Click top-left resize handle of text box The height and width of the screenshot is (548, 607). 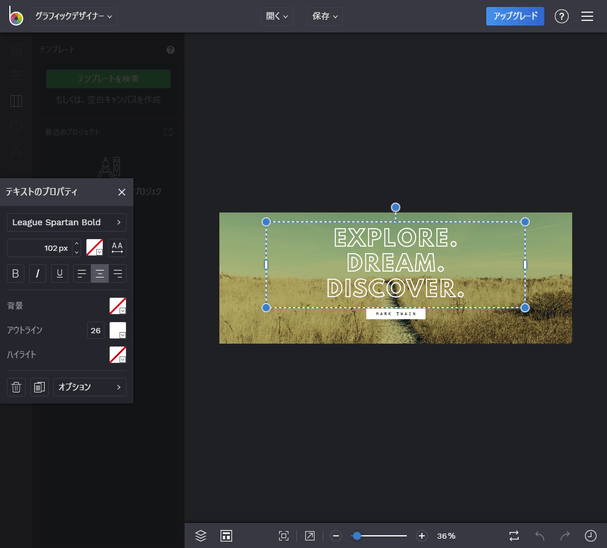click(266, 222)
